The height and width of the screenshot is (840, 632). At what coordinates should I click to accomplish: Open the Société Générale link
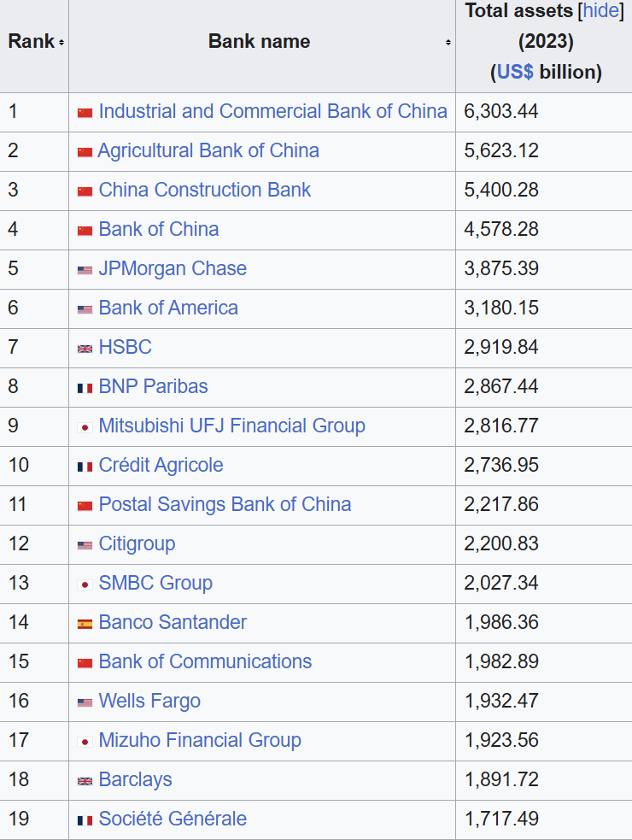173,819
